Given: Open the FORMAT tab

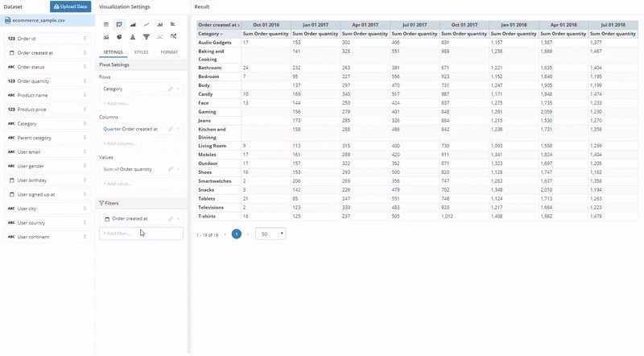Looking at the screenshot, I should click(x=169, y=52).
